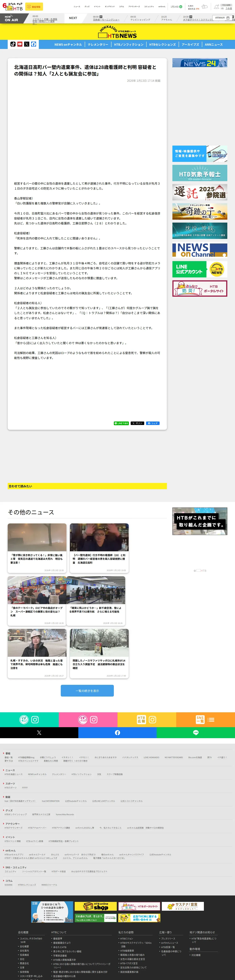
Task: Open HTB広報 square logo in yellow bar
Action: click(x=141, y=720)
